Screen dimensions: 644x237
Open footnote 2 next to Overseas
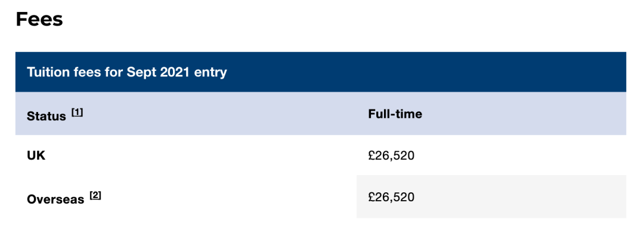pyautogui.click(x=95, y=195)
